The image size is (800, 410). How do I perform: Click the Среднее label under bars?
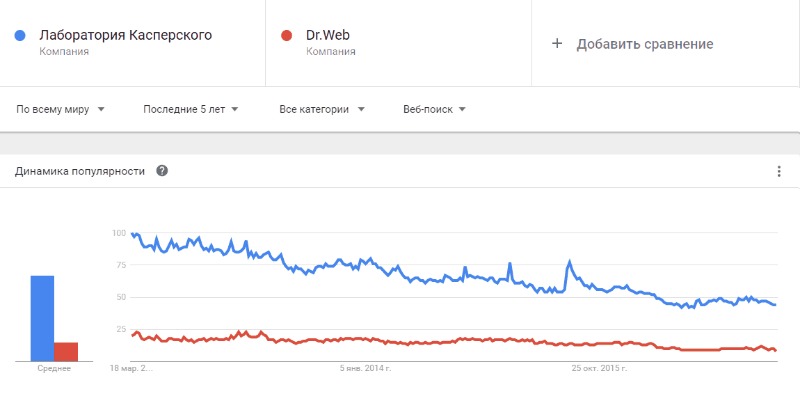click(54, 369)
